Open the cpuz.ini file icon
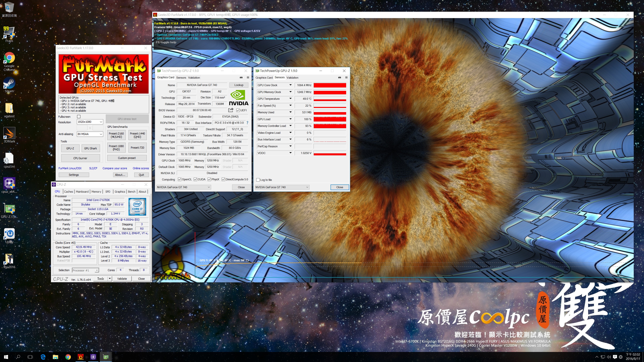The width and height of the screenshot is (644, 362). coord(9,160)
